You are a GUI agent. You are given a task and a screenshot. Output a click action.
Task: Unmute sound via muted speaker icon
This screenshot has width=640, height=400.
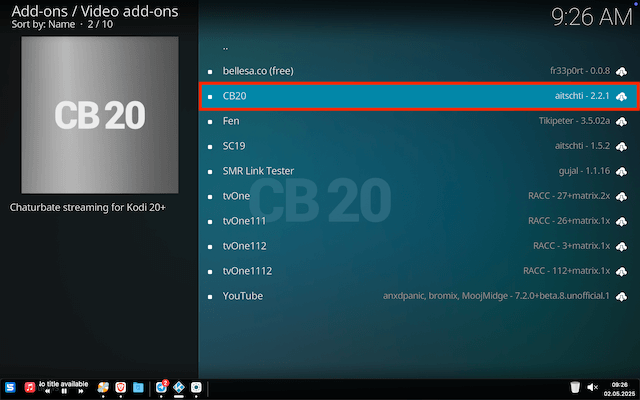click(x=592, y=387)
